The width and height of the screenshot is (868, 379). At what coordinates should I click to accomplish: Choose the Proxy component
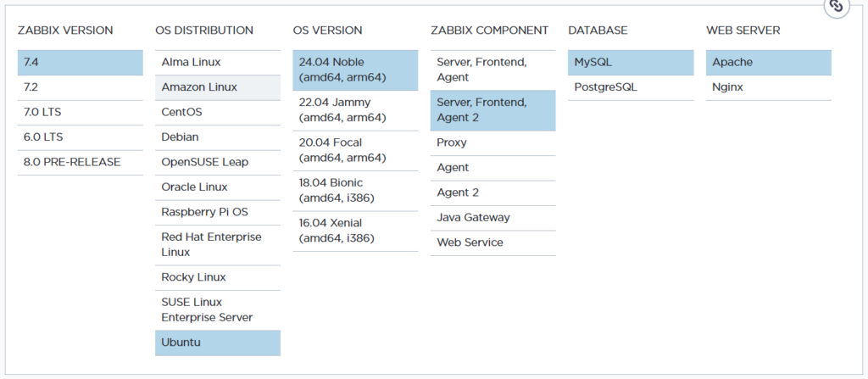[x=492, y=142]
